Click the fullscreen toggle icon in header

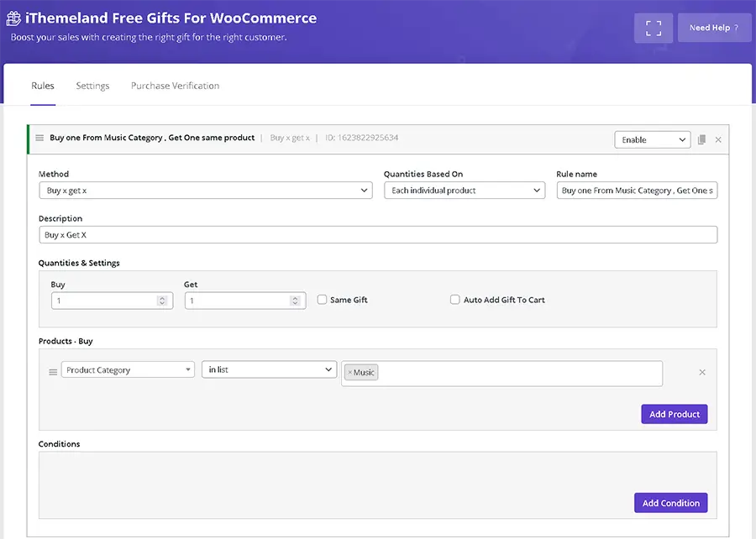click(653, 28)
